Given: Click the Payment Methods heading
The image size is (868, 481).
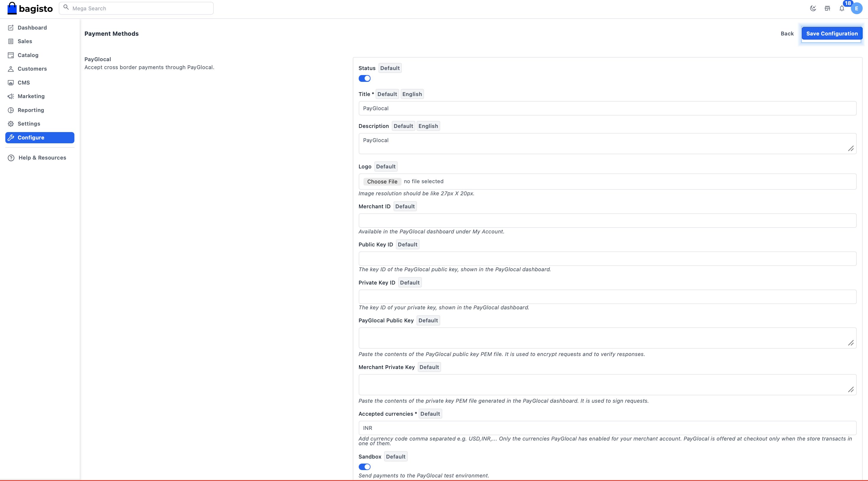Looking at the screenshot, I should [112, 34].
